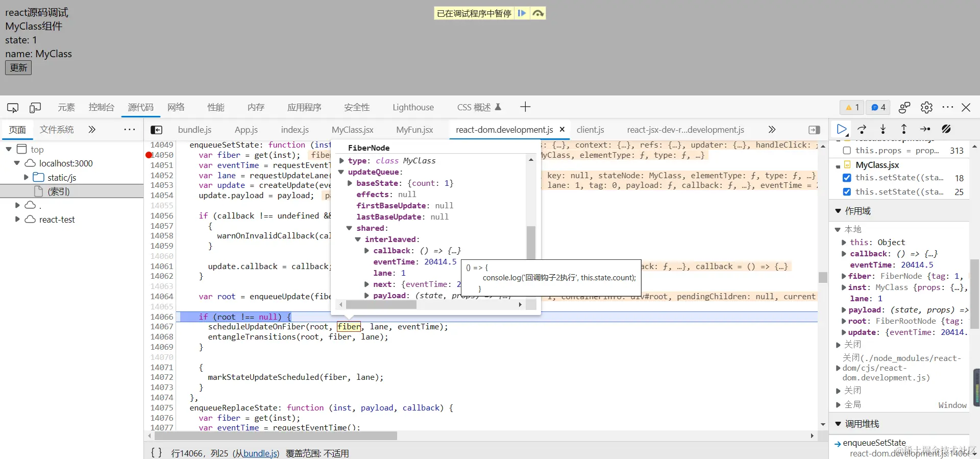Open the 性能 Performance tab

pyautogui.click(x=215, y=107)
